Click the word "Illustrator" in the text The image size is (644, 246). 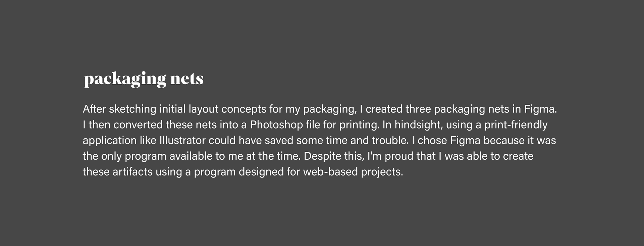coord(182,140)
